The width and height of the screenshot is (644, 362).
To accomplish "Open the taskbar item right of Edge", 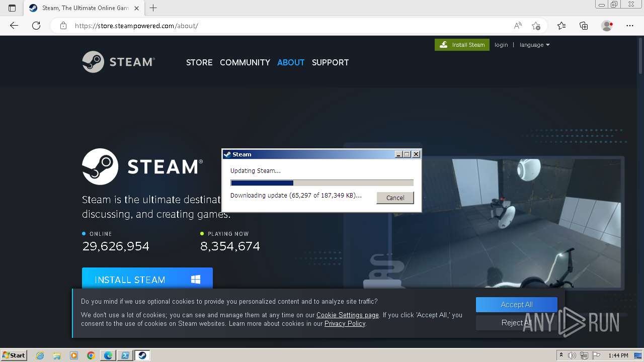I will [125, 355].
